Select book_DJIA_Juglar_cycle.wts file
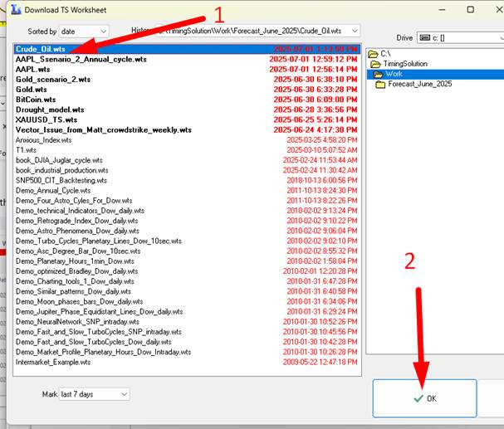The height and width of the screenshot is (429, 504). click(187, 160)
